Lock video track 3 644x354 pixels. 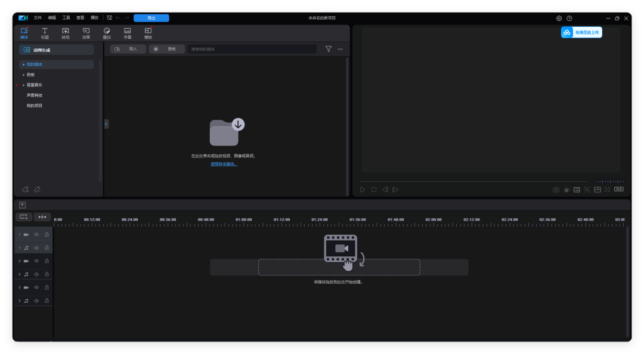click(x=47, y=287)
